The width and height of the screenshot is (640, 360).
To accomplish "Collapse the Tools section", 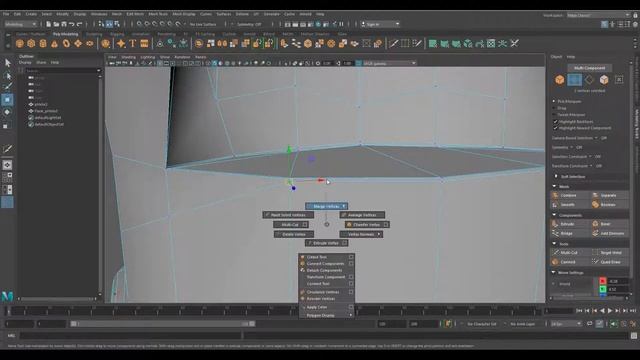I will (554, 244).
